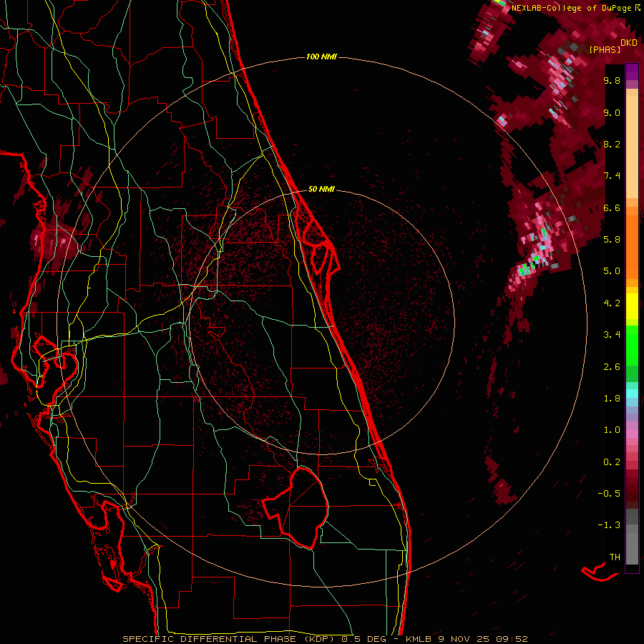Click the 5.0 value on color scale
Screen dimensions: 644x644
(x=612, y=271)
